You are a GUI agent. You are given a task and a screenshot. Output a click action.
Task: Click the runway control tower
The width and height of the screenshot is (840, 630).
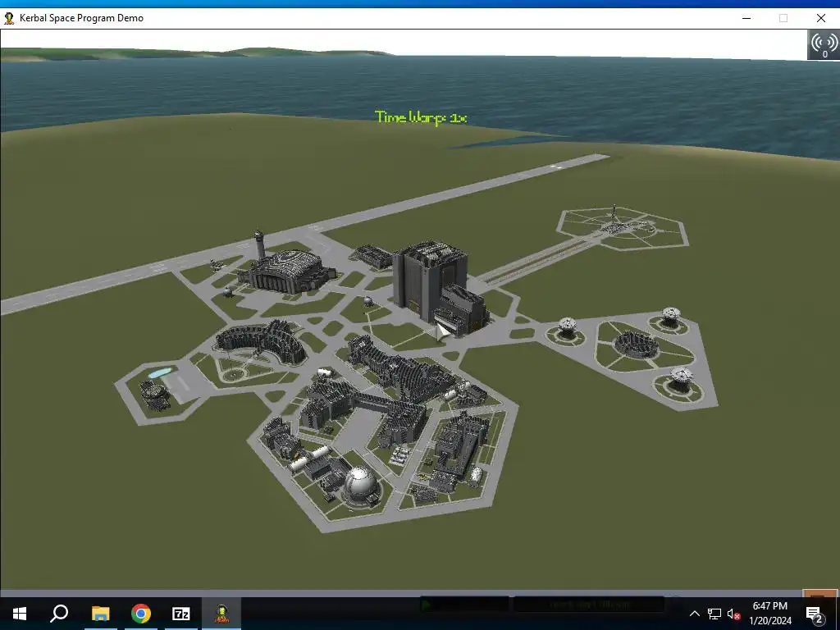tap(259, 244)
